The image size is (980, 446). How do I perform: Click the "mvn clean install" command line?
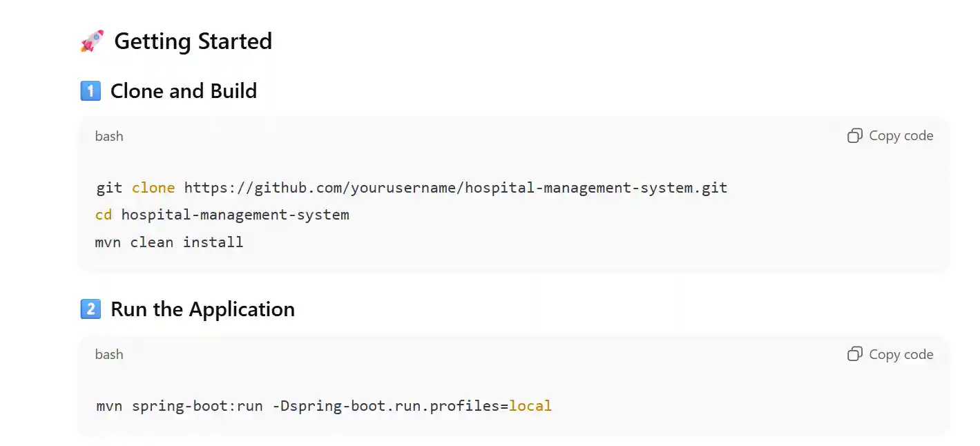[x=169, y=242]
